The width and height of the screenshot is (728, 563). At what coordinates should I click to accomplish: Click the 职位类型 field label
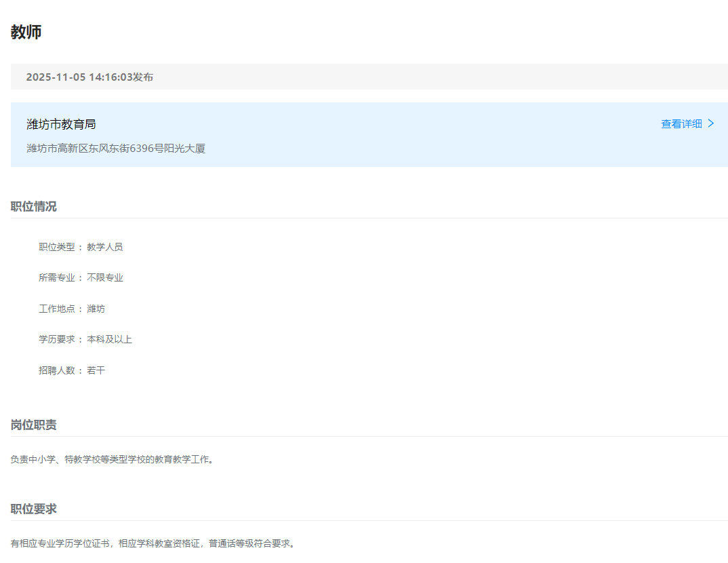(57, 247)
